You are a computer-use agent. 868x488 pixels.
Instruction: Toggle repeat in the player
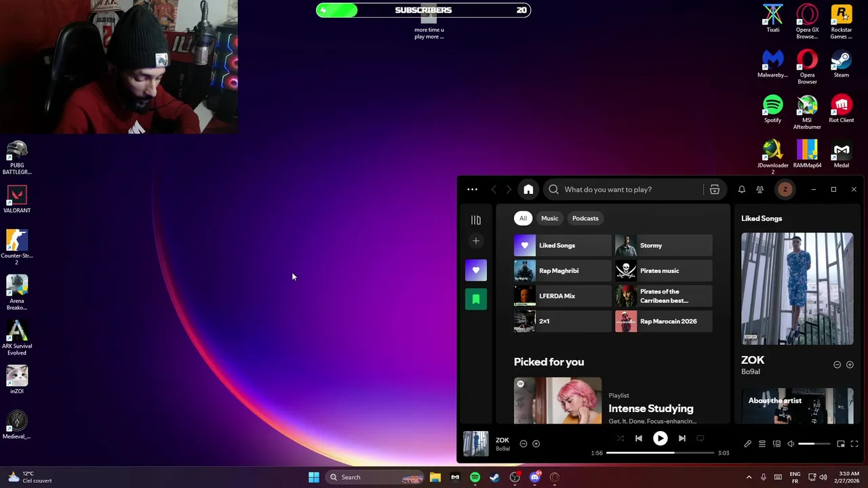[x=700, y=439]
